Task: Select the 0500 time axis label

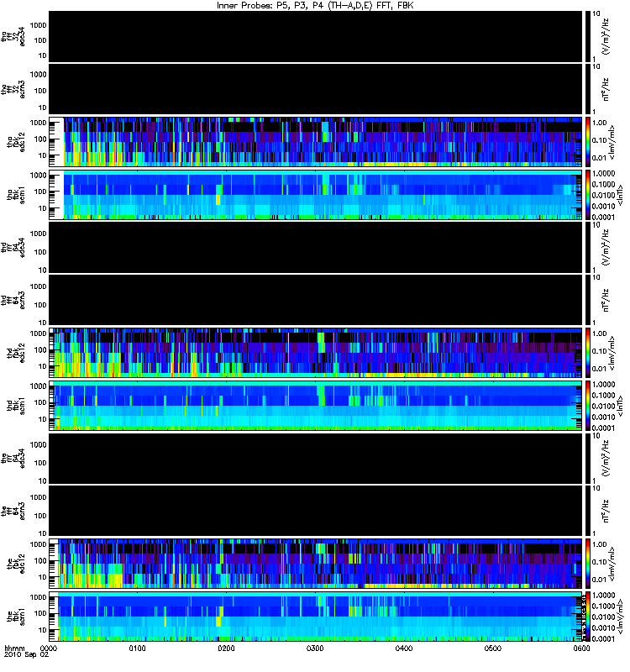Action: (x=493, y=648)
